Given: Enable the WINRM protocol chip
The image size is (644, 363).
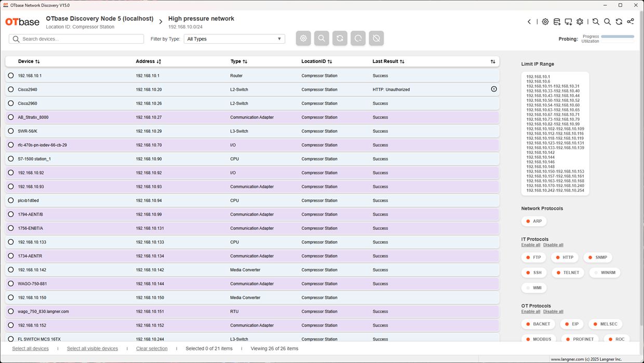Looking at the screenshot, I should 605,273.
